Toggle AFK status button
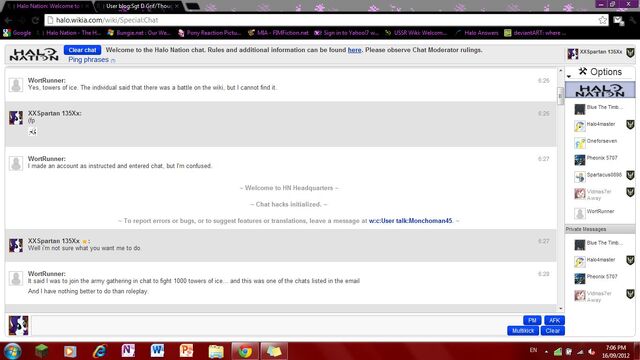Screen dimensions: 640x360 [554, 320]
